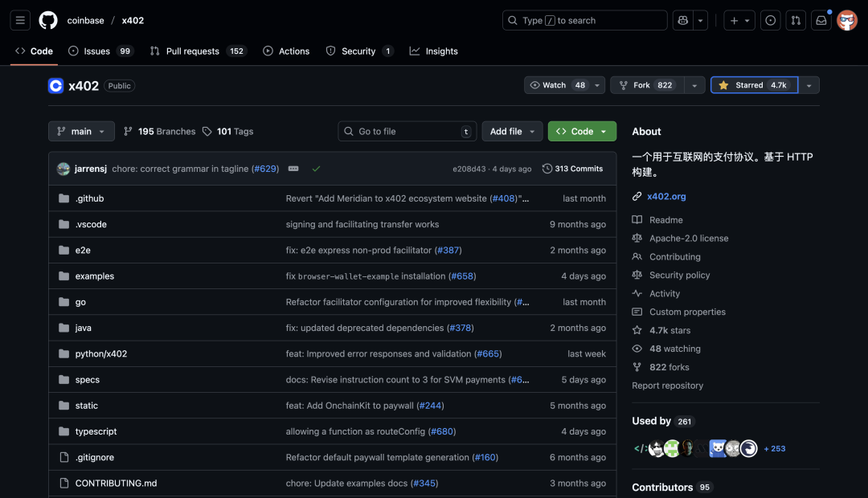Open the Copilot dropdown arrow

700,20
